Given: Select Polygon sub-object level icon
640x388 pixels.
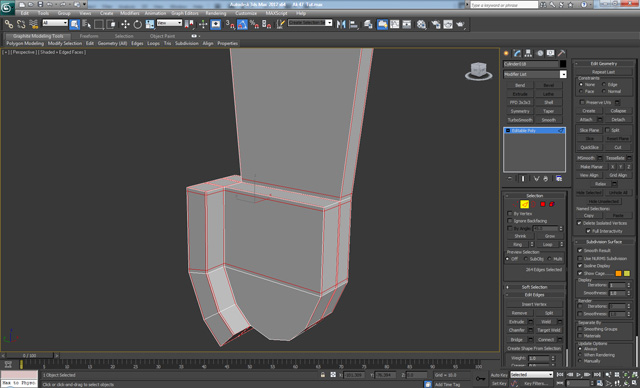Looking at the screenshot, I should [x=543, y=204].
